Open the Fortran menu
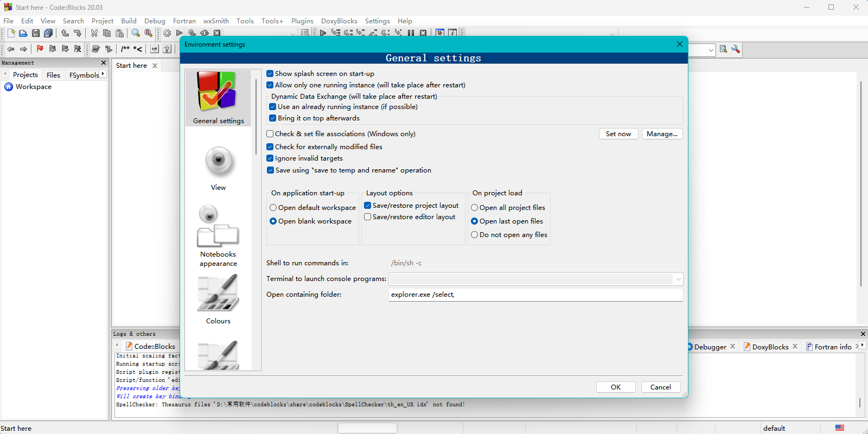The image size is (868, 434). [184, 21]
